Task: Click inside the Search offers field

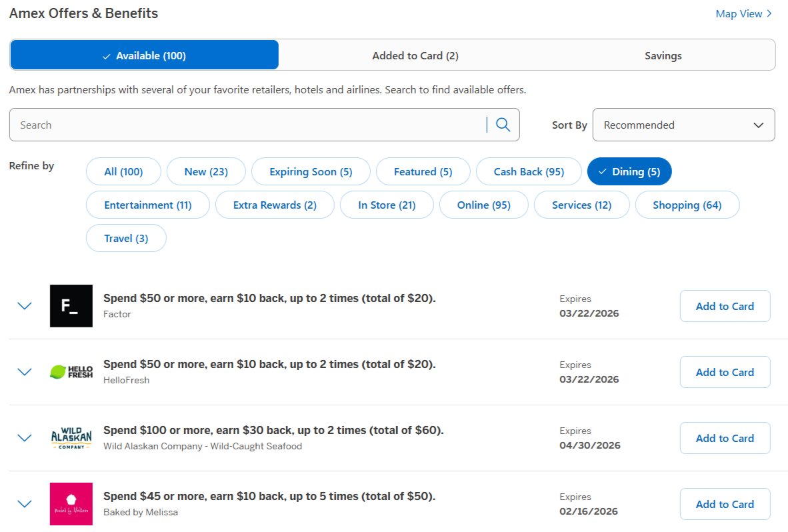Action: pos(200,125)
